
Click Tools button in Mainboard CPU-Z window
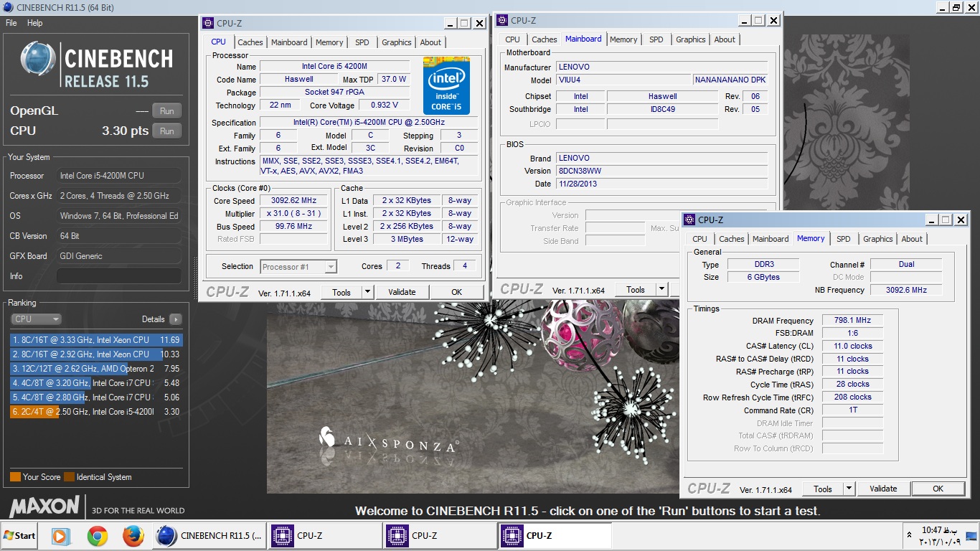[x=636, y=290]
